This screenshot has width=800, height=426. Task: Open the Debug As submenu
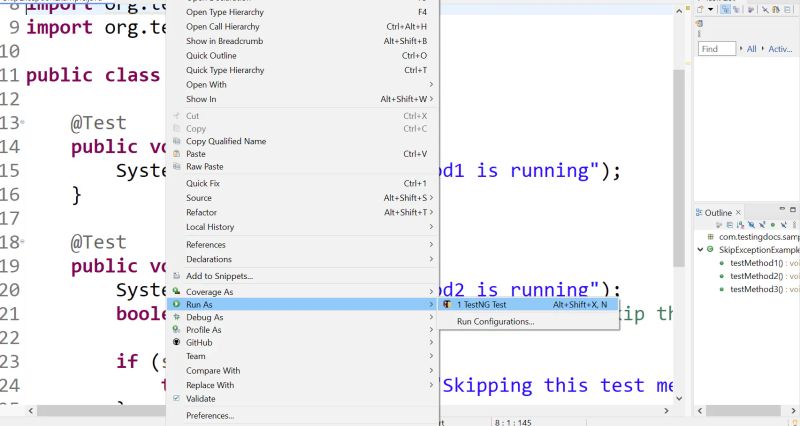coord(303,317)
